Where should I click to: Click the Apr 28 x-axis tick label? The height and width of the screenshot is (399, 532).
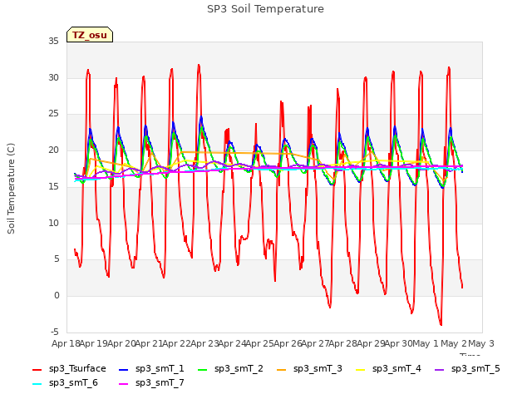click(343, 343)
